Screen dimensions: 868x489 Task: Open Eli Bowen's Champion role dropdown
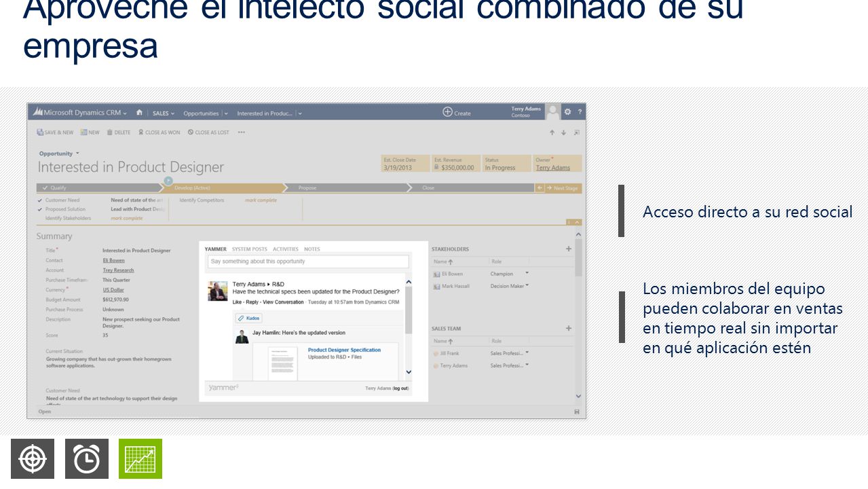click(x=527, y=273)
